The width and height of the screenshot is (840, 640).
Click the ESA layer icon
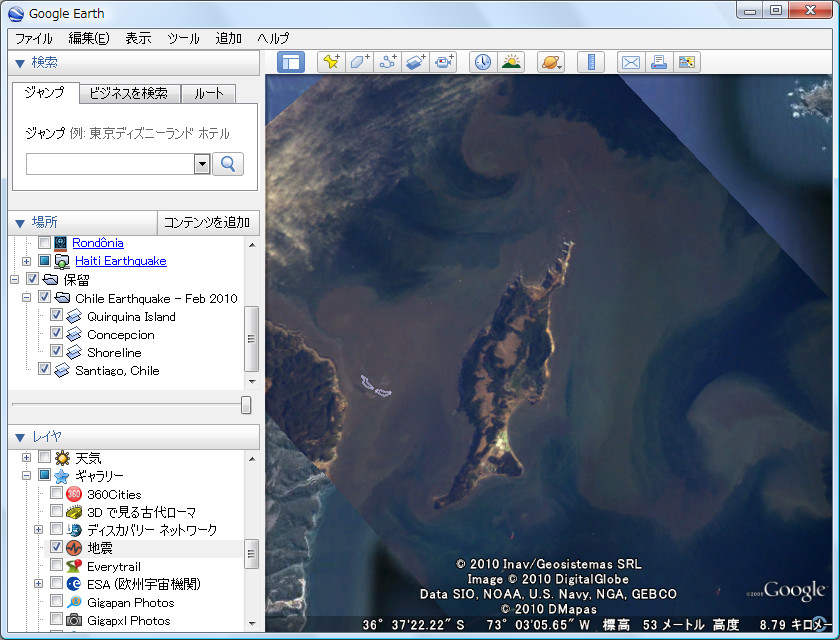(74, 584)
